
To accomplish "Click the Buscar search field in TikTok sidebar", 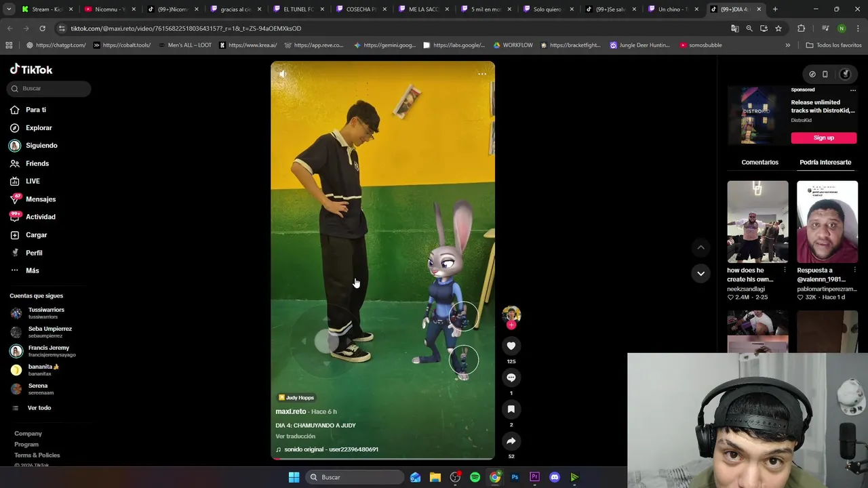I will pyautogui.click(x=49, y=88).
